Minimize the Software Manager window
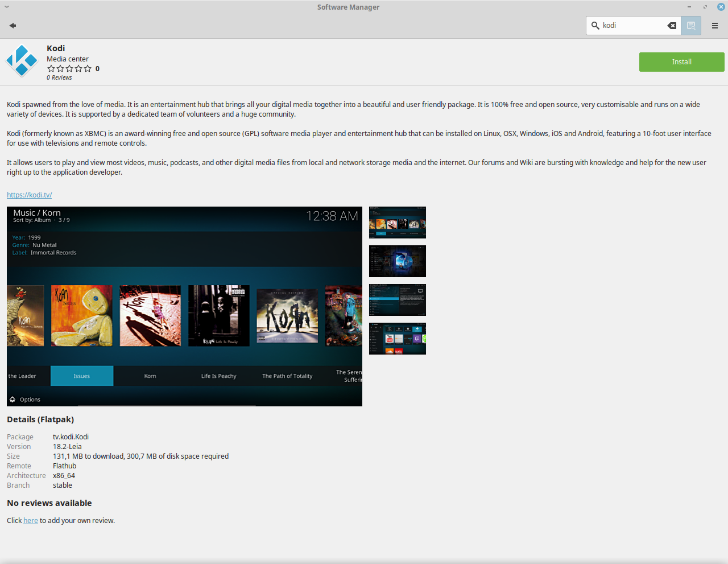The image size is (728, 564). pos(689,7)
